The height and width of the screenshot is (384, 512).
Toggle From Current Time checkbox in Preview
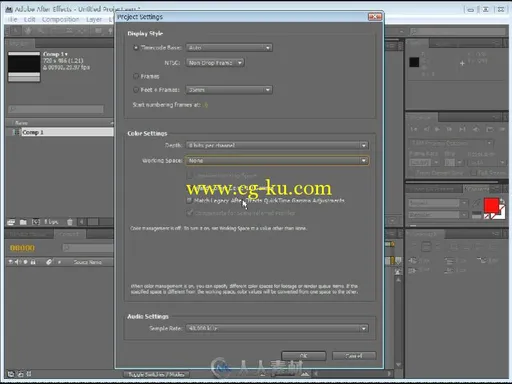click(412, 173)
